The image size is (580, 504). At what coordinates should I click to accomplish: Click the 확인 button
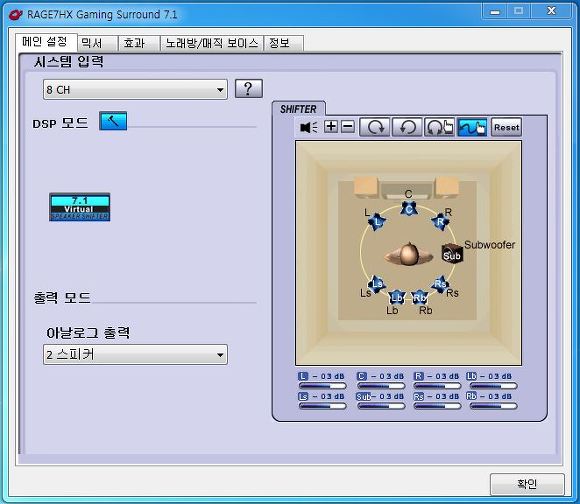coord(527,484)
